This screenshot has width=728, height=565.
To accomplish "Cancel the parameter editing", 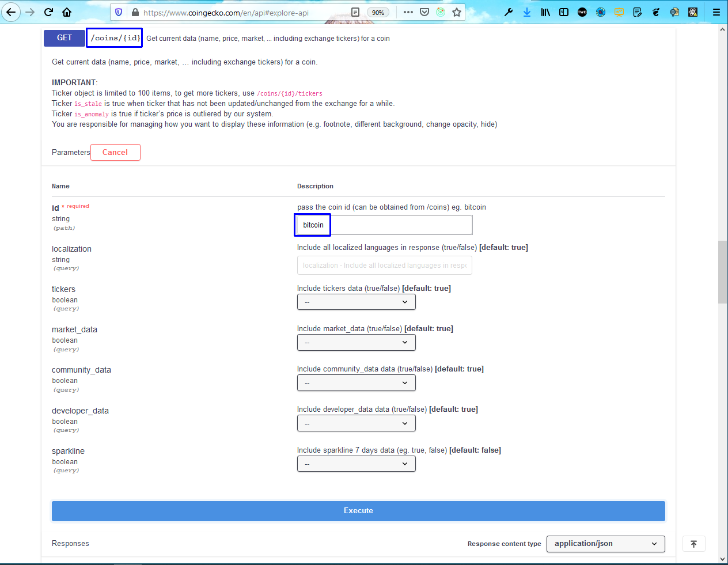I will [x=115, y=153].
